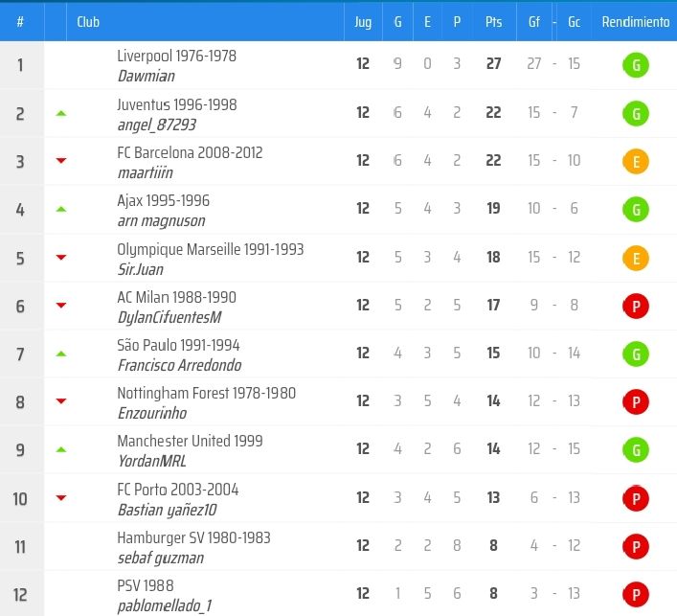The height and width of the screenshot is (616, 677).
Task: Click Liverpool's green G performance badge
Action: click(635, 66)
